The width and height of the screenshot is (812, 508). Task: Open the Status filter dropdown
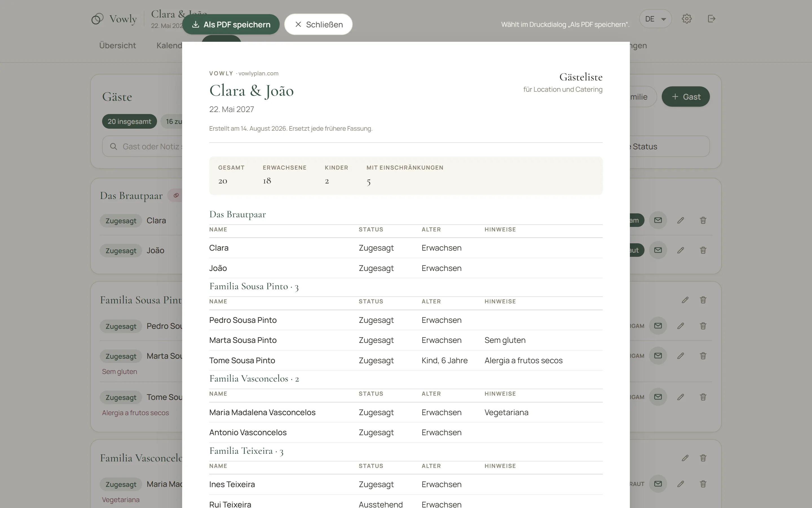coord(669,146)
